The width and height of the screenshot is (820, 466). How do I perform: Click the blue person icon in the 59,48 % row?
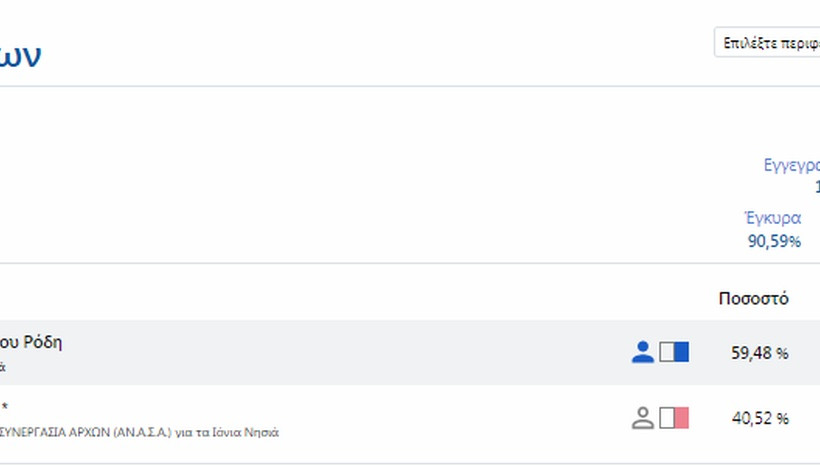[643, 352]
